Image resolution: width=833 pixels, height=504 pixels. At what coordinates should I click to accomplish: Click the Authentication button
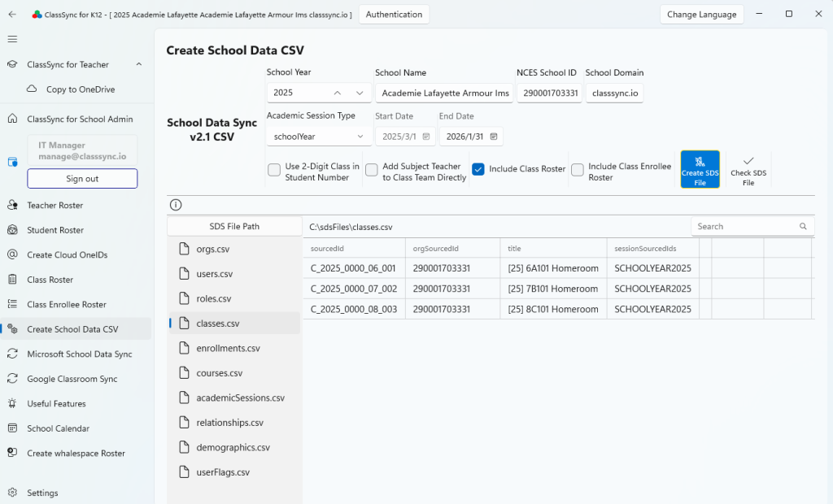(x=395, y=15)
